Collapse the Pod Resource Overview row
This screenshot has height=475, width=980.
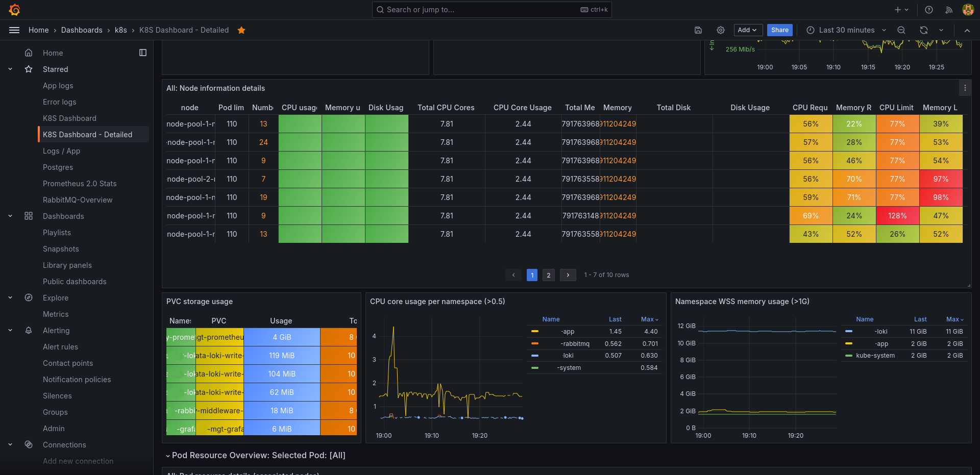(256, 455)
